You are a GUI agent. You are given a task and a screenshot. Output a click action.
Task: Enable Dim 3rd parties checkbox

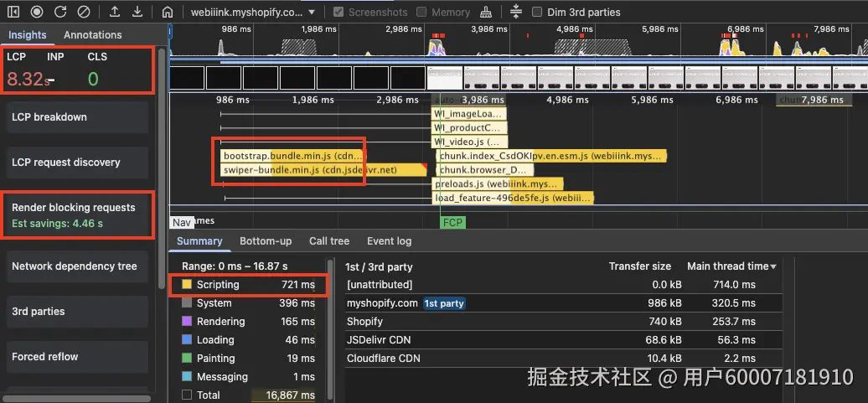(x=536, y=12)
